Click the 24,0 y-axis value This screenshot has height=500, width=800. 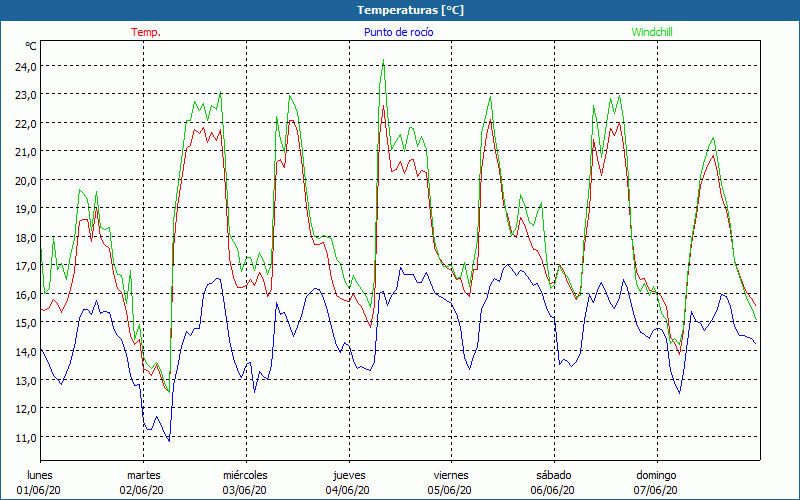[x=26, y=66]
